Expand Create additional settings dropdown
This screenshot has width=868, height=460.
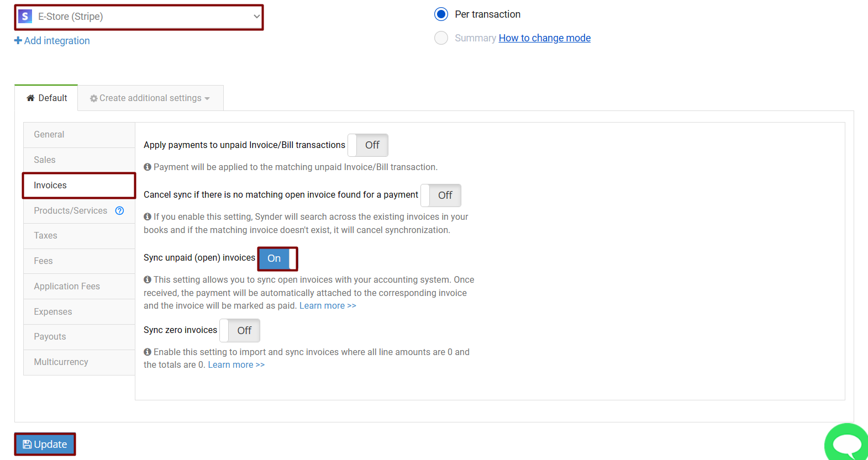[150, 98]
